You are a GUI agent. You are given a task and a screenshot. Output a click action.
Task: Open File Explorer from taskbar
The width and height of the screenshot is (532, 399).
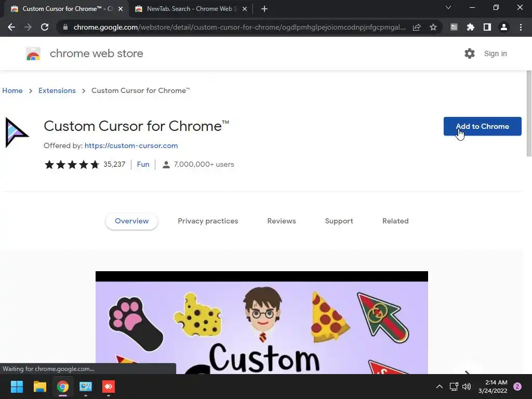pos(39,387)
